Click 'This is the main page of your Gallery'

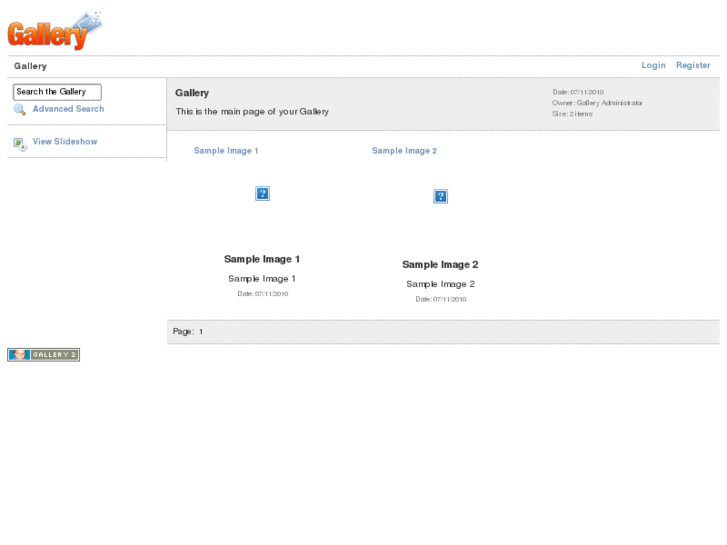click(x=252, y=111)
